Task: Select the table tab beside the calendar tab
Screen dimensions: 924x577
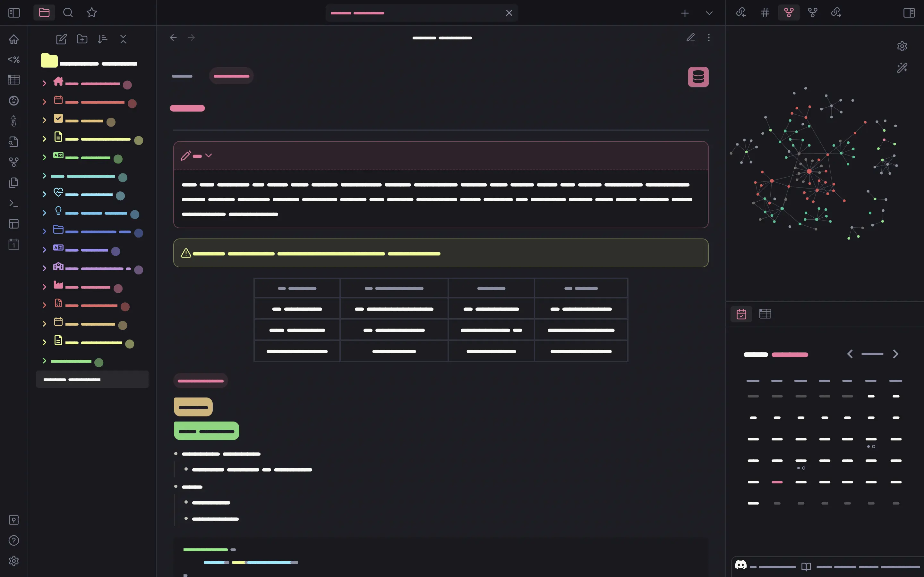Action: click(765, 314)
